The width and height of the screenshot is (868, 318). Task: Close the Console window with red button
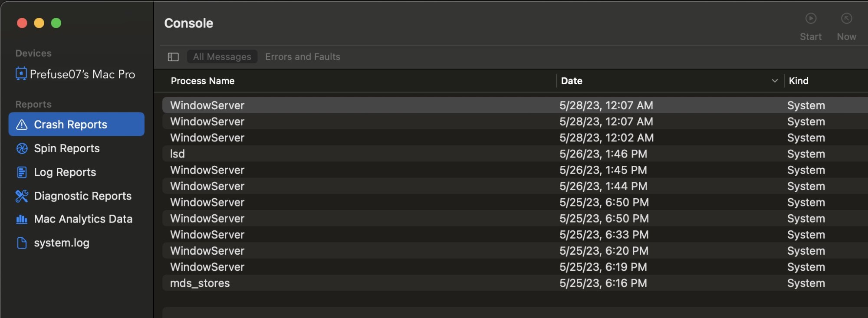click(x=22, y=23)
